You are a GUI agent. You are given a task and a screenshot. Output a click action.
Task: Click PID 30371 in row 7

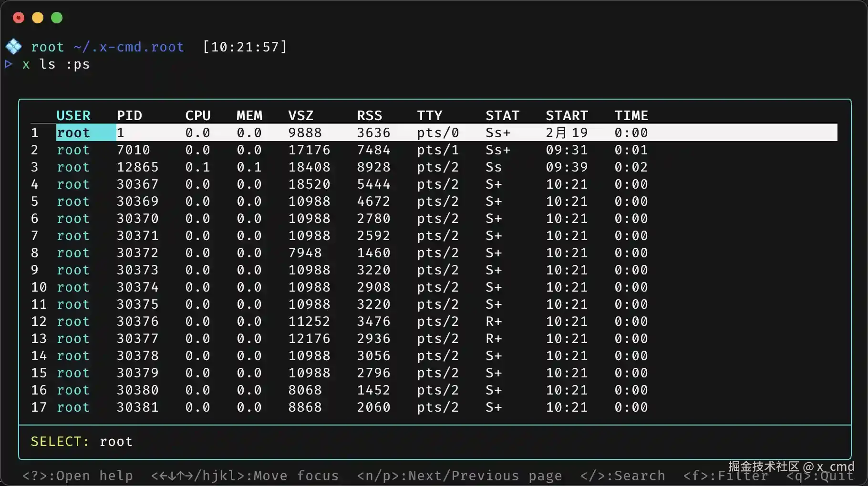tap(138, 235)
